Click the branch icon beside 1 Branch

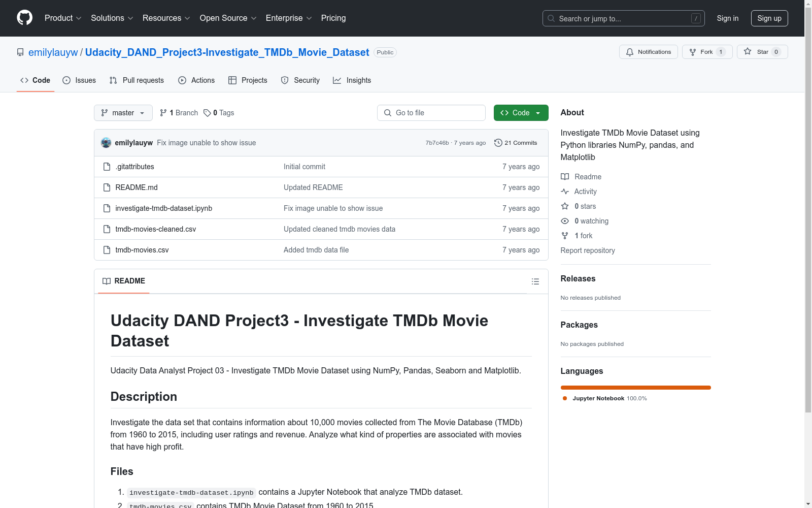click(163, 113)
